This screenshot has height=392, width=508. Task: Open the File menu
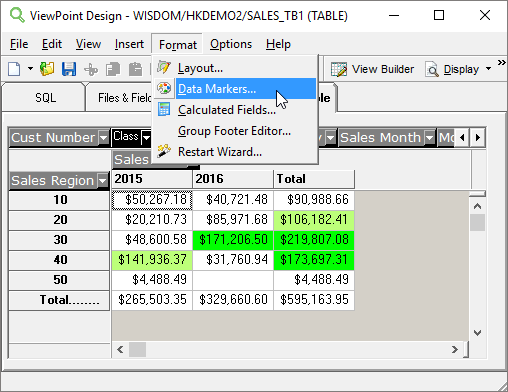pos(19,44)
